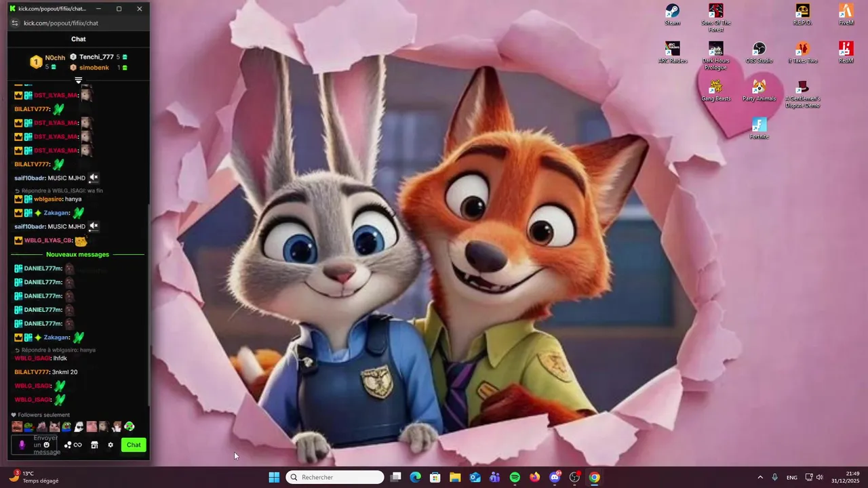
Task: Click the site info icon in address bar
Action: click(15, 23)
